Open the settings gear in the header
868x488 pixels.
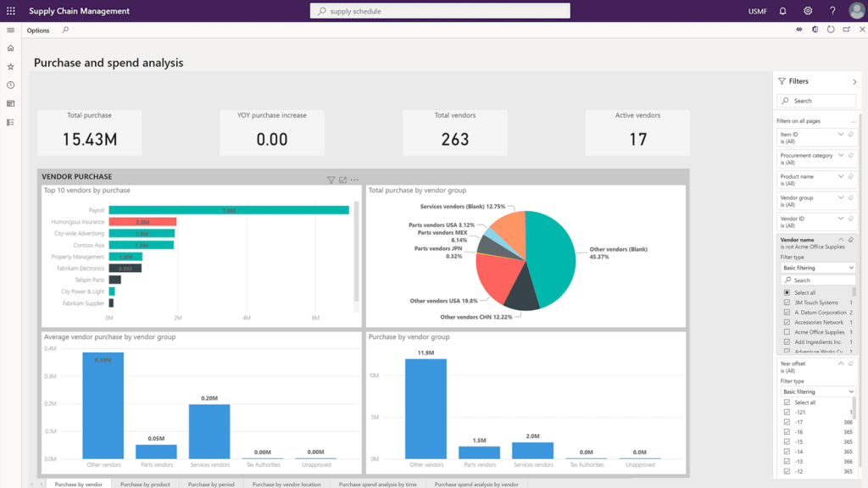808,11
